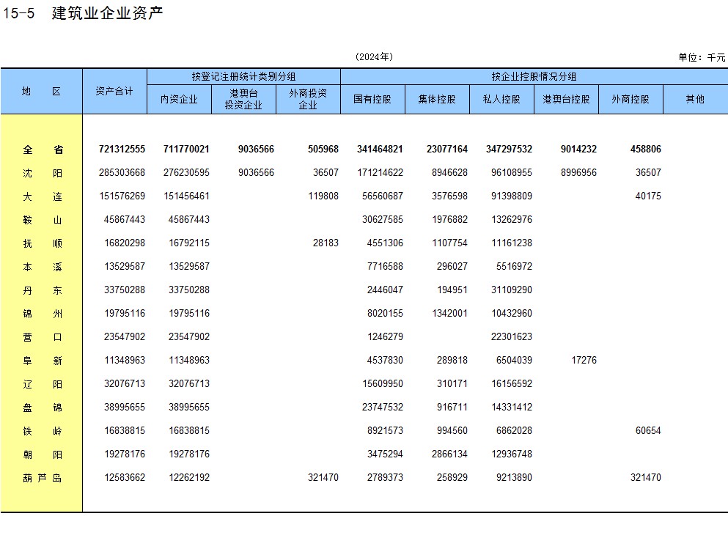Select the 外商控股 column header
The width and height of the screenshot is (728, 560).
(630, 99)
